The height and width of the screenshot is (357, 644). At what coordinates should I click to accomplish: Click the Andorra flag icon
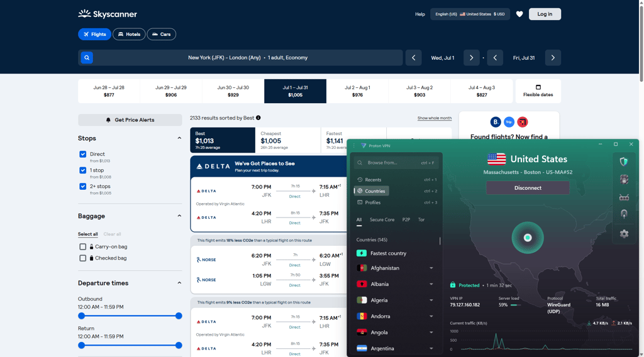click(362, 316)
